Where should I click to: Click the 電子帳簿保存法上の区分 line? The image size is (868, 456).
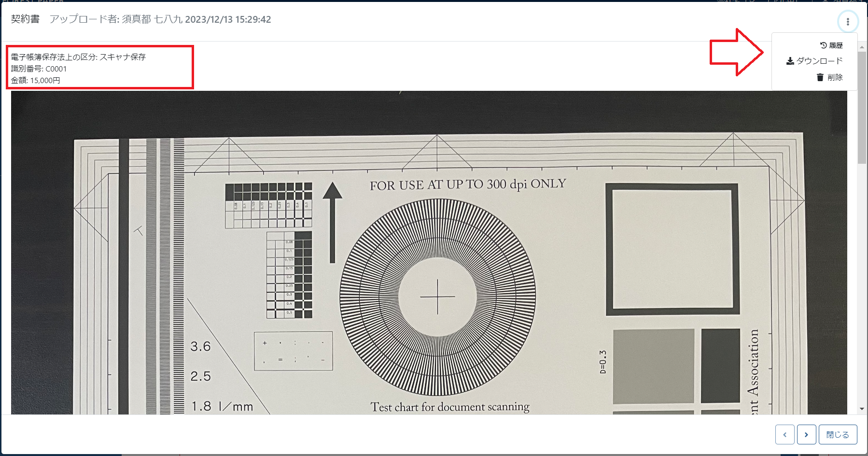coord(78,57)
